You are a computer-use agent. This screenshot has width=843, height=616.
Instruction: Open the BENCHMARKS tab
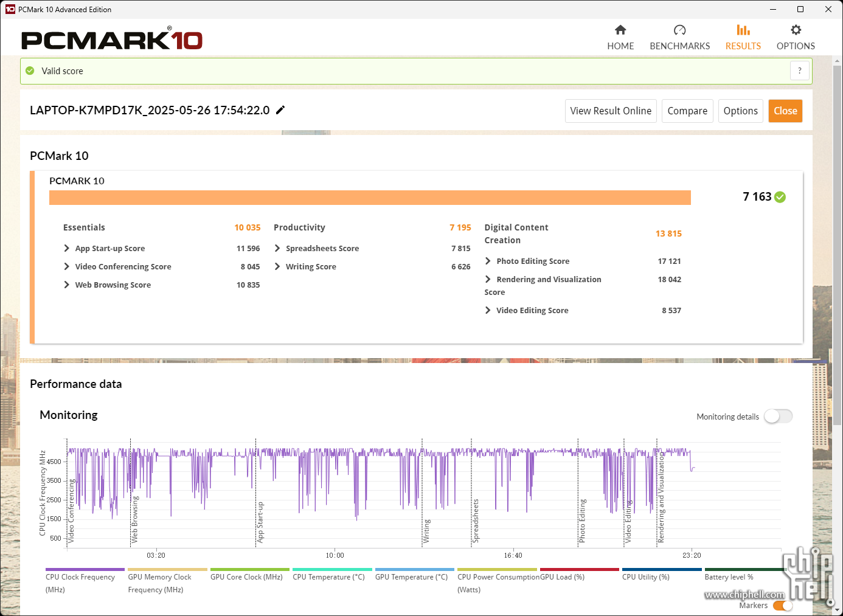pos(679,38)
